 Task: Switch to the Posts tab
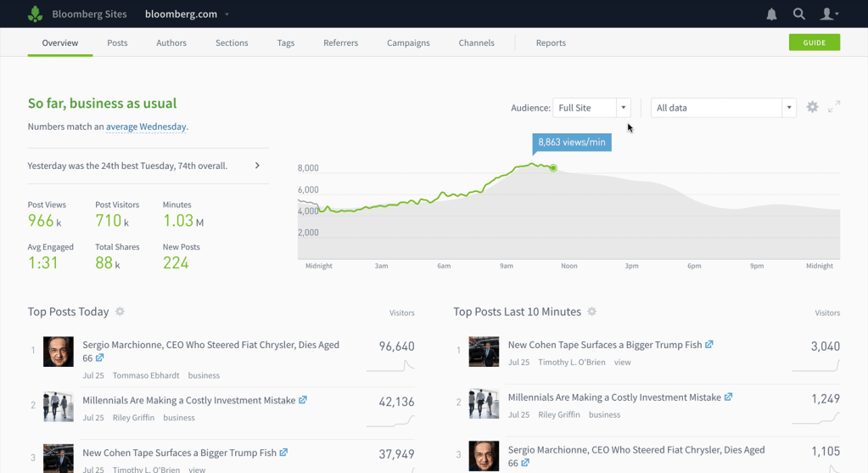click(117, 42)
